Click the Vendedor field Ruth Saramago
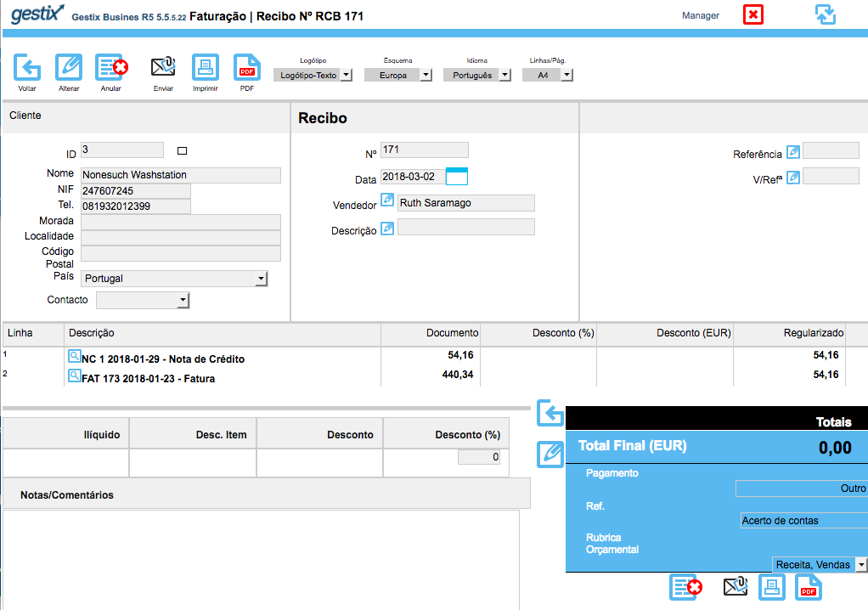Screen dimensions: 868x610 coord(466,203)
